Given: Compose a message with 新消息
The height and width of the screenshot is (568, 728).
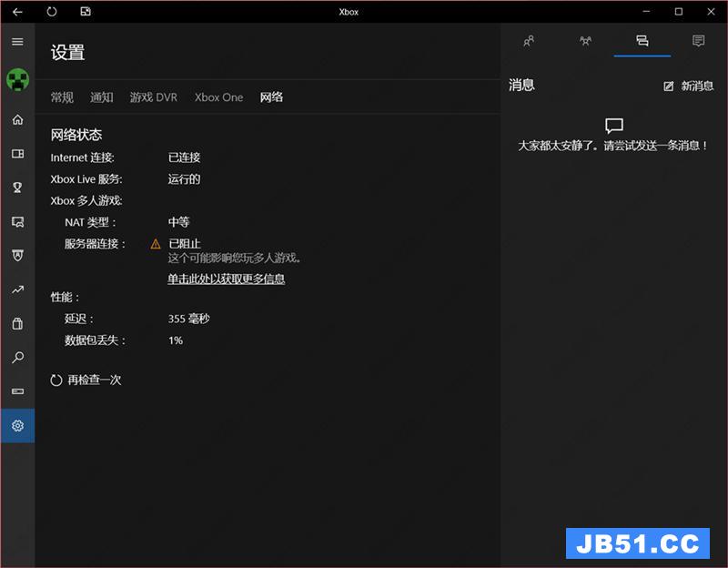Looking at the screenshot, I should [689, 86].
